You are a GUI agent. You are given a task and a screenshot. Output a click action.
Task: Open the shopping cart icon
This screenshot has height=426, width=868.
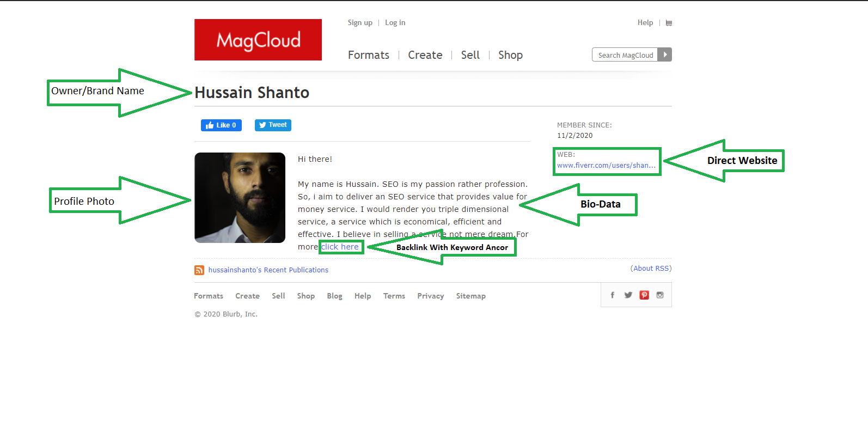pos(669,23)
